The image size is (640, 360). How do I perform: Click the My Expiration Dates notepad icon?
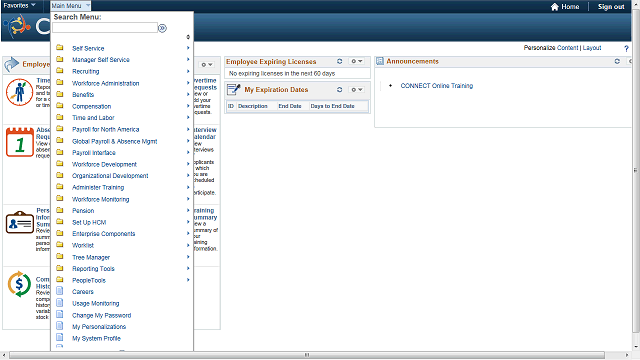233,89
